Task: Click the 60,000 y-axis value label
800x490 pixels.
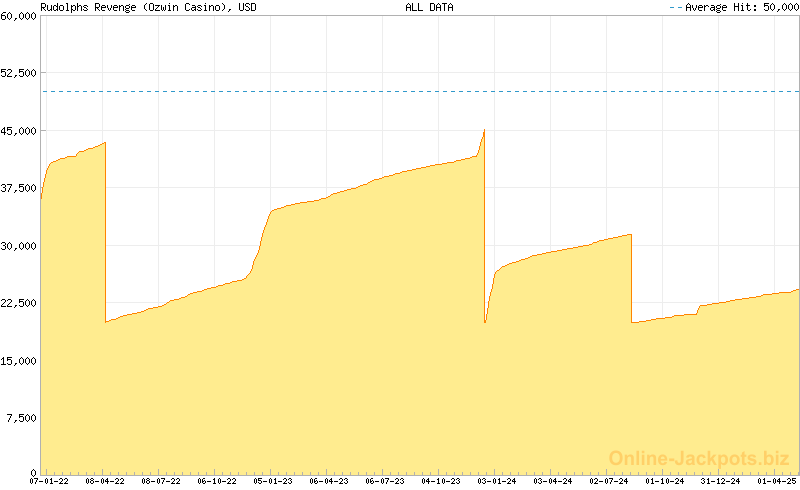Action: tap(18, 16)
